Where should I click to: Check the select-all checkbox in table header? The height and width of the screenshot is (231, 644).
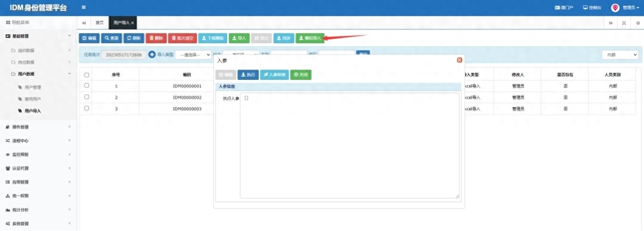[x=87, y=75]
